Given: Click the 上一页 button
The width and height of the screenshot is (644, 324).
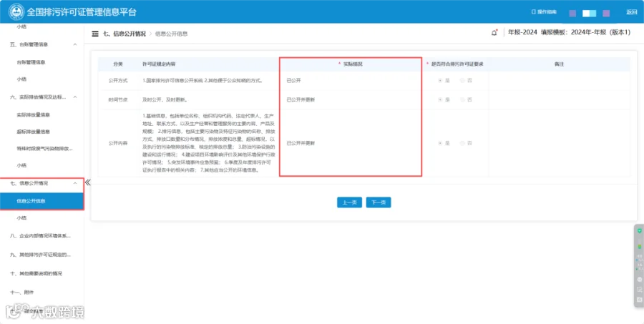Looking at the screenshot, I should [349, 202].
